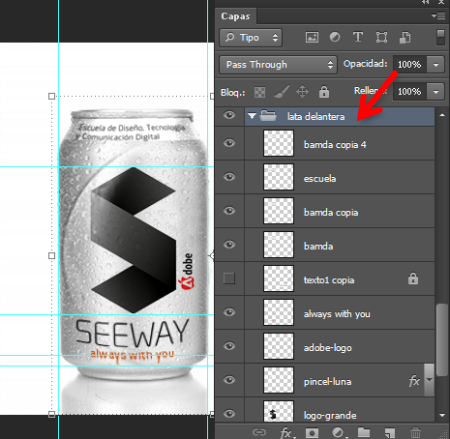The width and height of the screenshot is (450, 439).
Task: Lock position move icon
Action: coord(302,91)
